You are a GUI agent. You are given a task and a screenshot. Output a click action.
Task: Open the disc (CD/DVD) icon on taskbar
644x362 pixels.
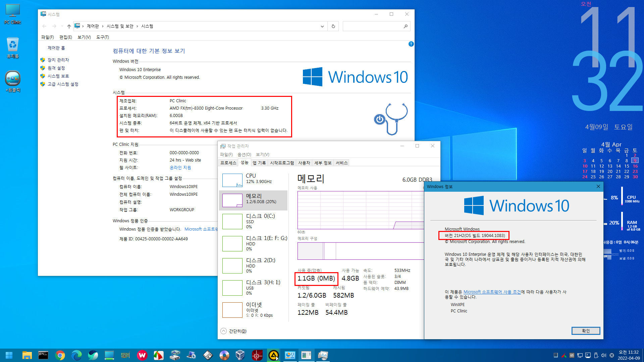224,355
